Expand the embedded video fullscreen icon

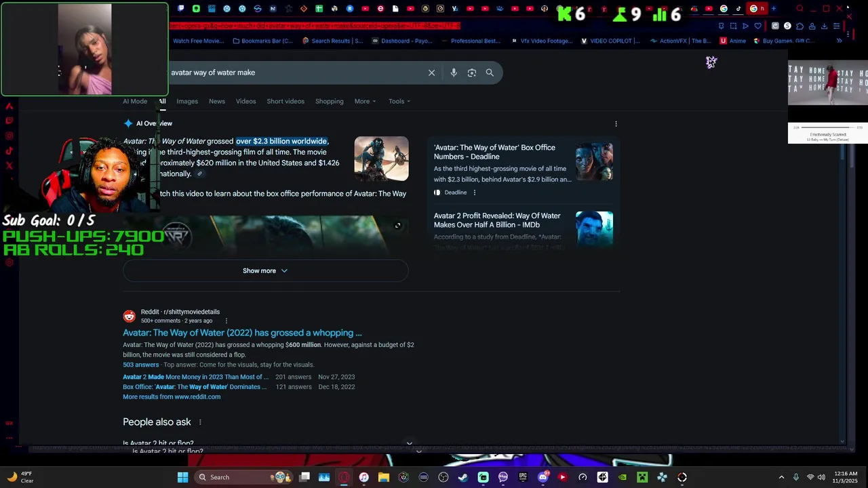397,226
